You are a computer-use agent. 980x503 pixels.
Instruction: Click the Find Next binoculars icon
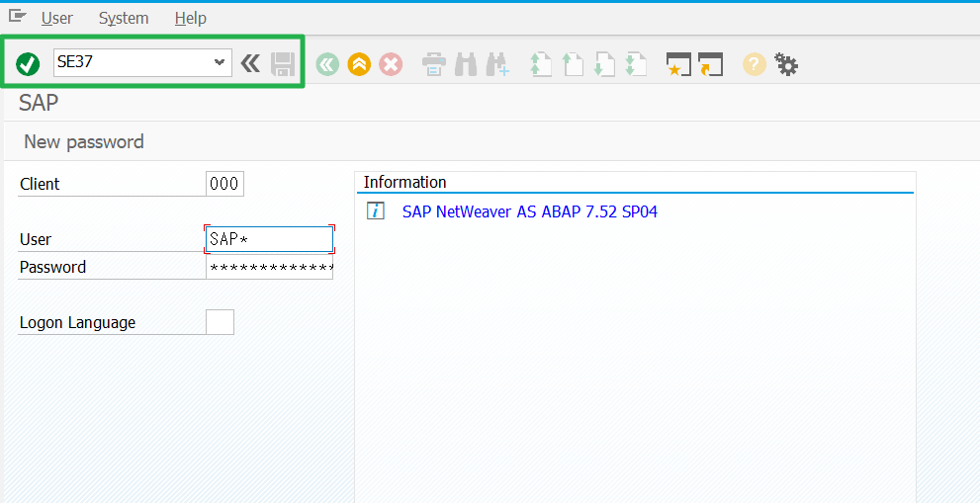pos(496,65)
